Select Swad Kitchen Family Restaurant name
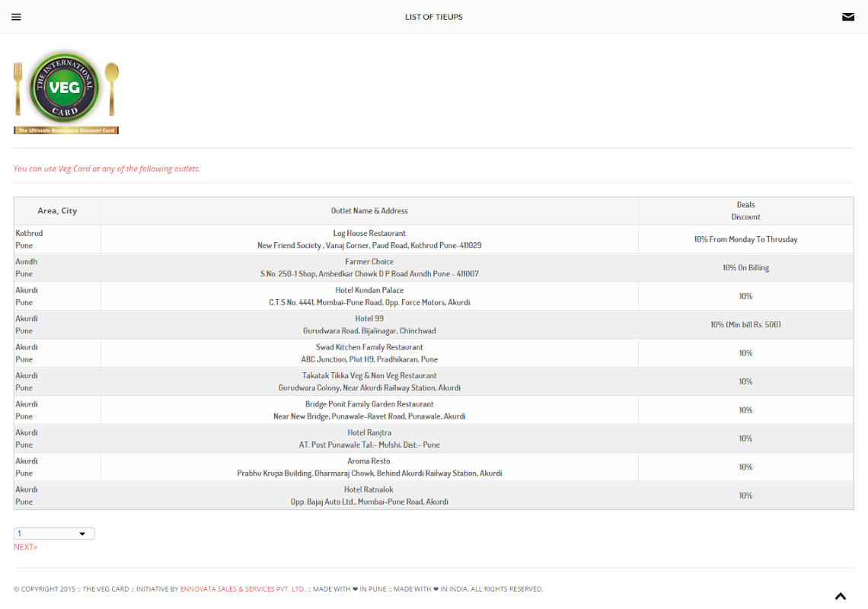 369,347
